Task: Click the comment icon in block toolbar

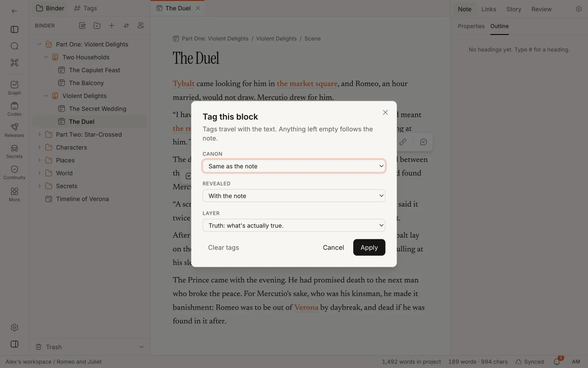Action: (424, 142)
